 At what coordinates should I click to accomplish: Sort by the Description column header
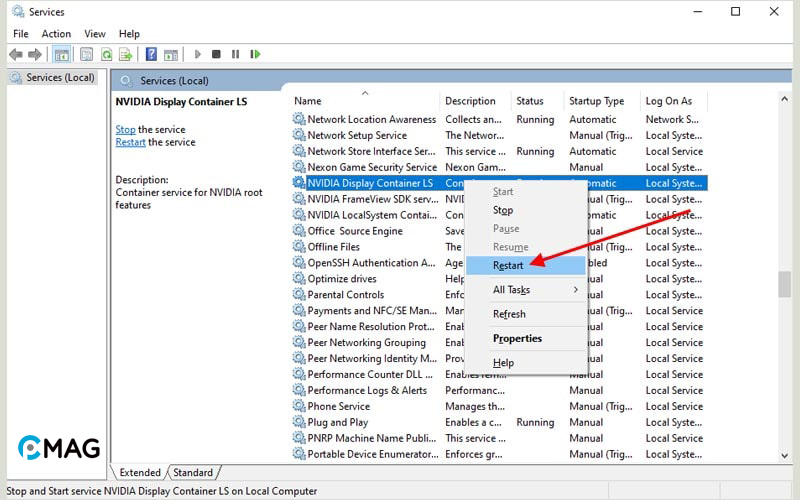coord(474,101)
